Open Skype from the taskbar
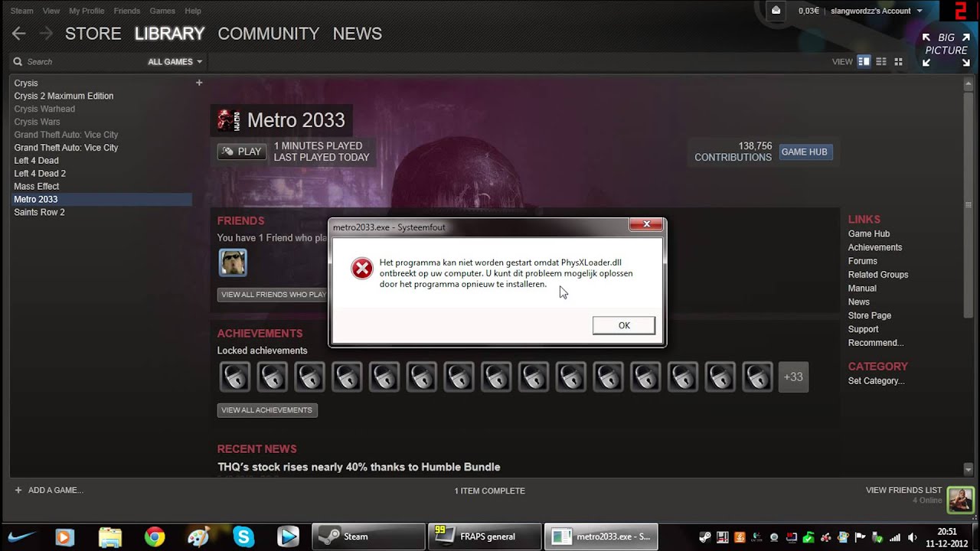 (243, 536)
